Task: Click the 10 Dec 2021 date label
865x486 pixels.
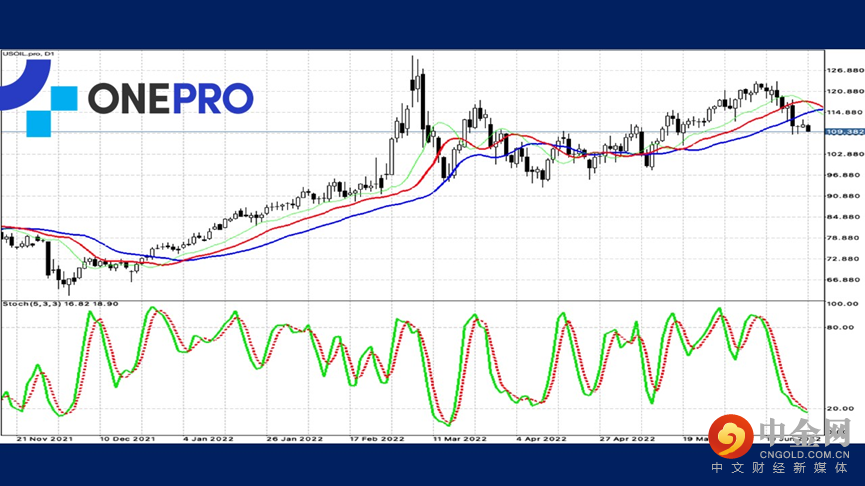Action: 127,439
